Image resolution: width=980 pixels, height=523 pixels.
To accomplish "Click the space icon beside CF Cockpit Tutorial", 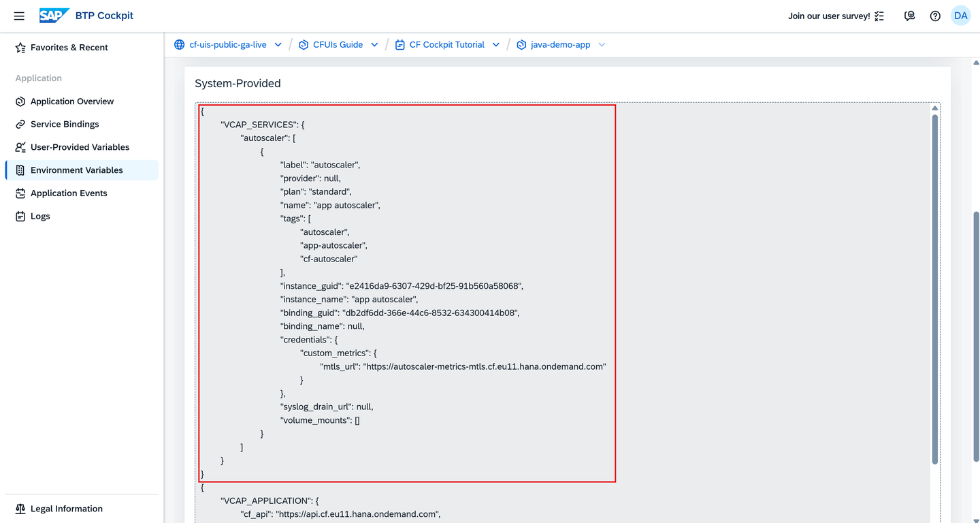I will [x=399, y=45].
